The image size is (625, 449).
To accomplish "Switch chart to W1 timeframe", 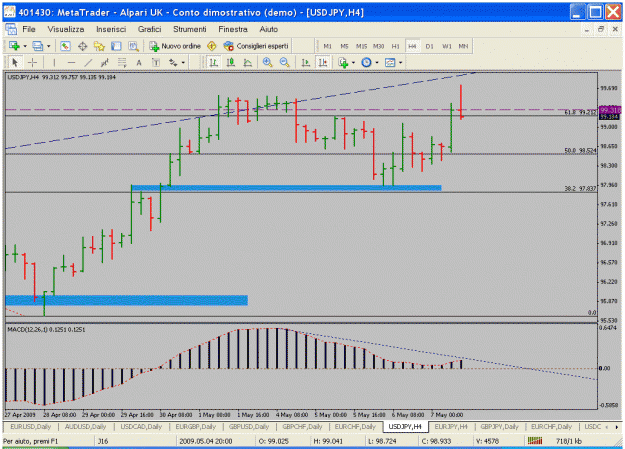I will point(446,46).
